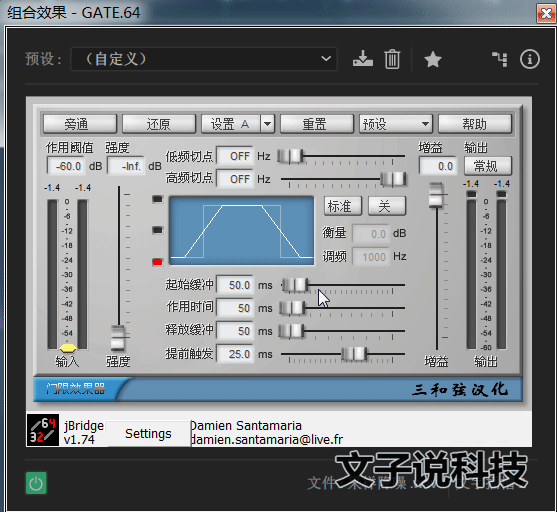This screenshot has width=557, height=512.
Task: Expand the 预设 (自定义) preset dropdown
Action: pos(204,59)
